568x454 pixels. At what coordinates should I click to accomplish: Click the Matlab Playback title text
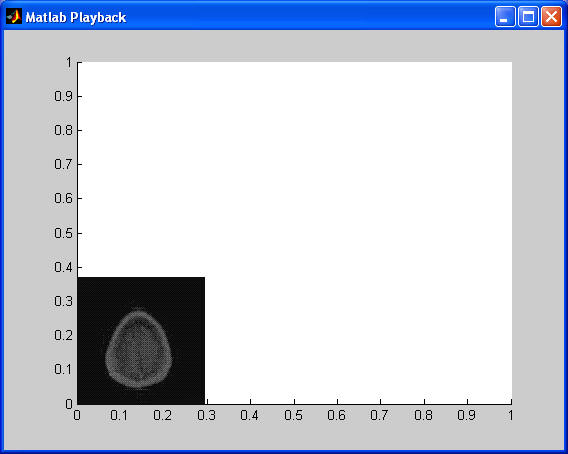point(76,17)
